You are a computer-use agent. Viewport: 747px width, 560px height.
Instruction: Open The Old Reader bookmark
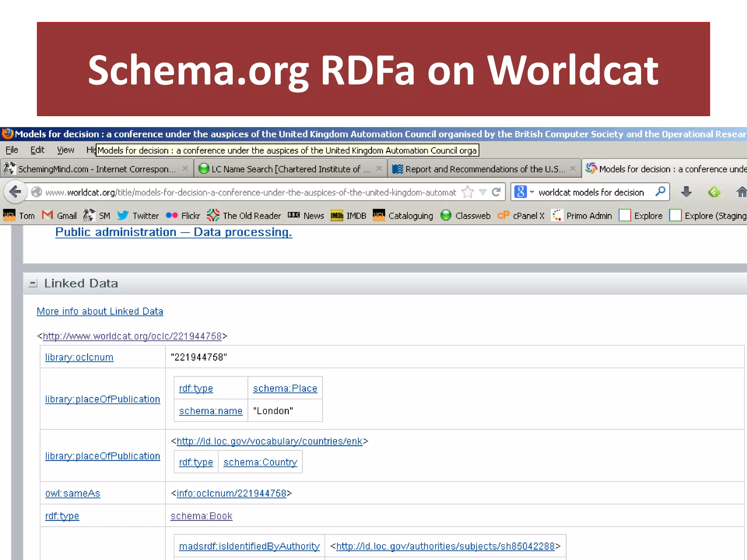click(244, 216)
